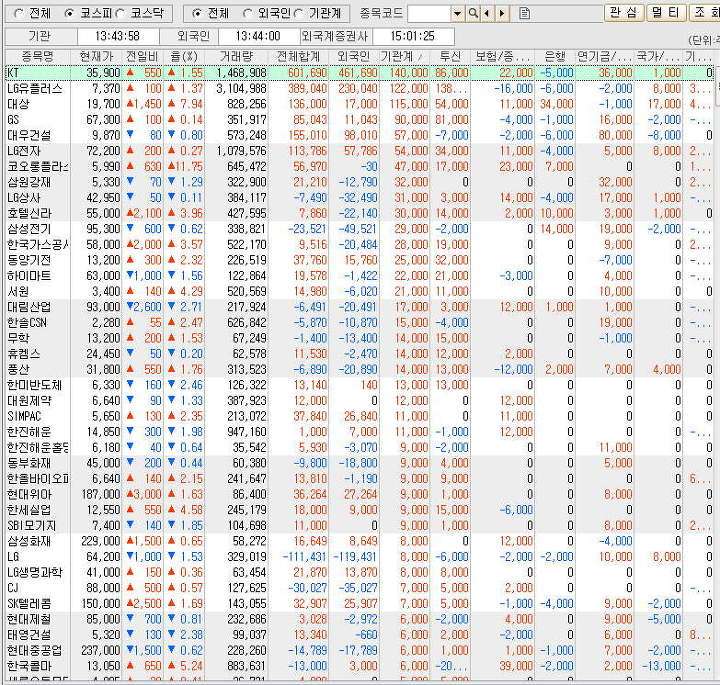Select the 현대중공업 stock name

(x=34, y=651)
